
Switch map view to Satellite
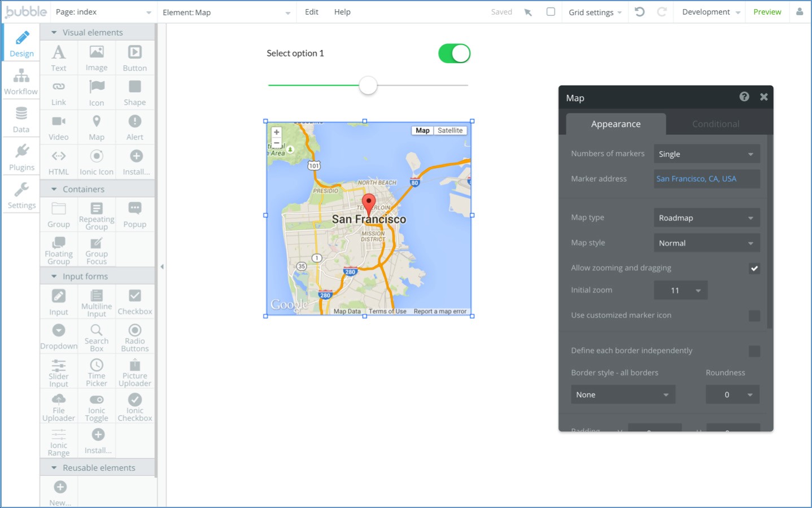(x=450, y=130)
